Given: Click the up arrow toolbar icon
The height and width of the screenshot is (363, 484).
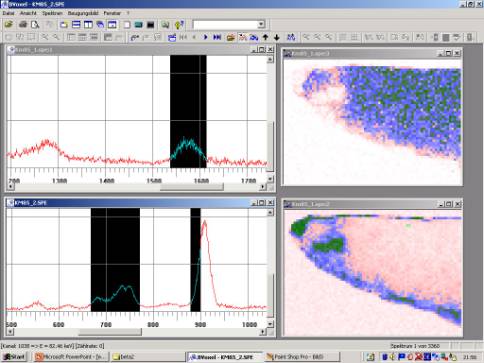Looking at the screenshot, I should tap(266, 37).
